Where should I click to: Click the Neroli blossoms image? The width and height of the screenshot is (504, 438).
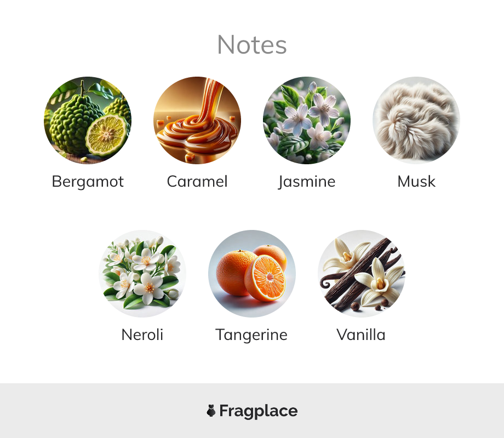[142, 273]
